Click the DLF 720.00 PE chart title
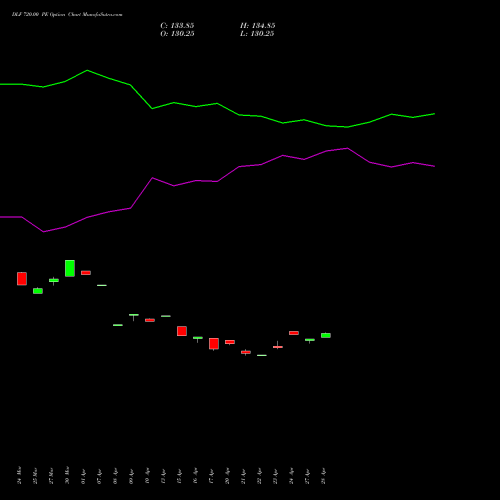 67,14
